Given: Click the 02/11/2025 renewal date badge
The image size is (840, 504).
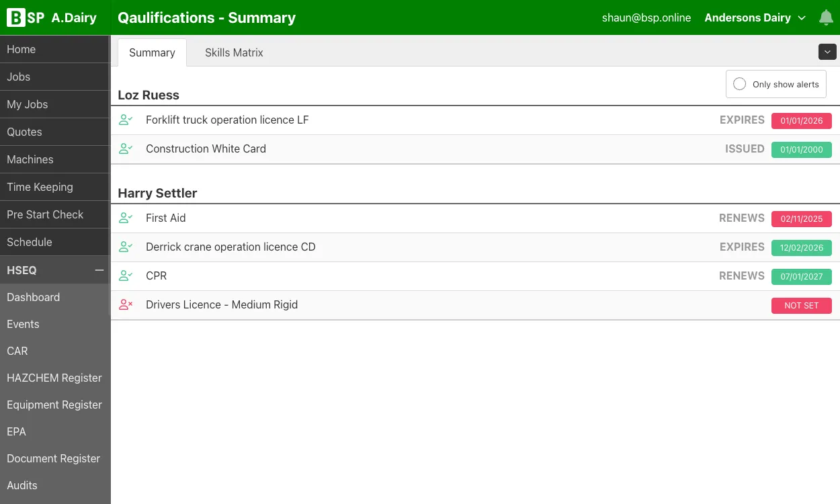Looking at the screenshot, I should click(802, 219).
